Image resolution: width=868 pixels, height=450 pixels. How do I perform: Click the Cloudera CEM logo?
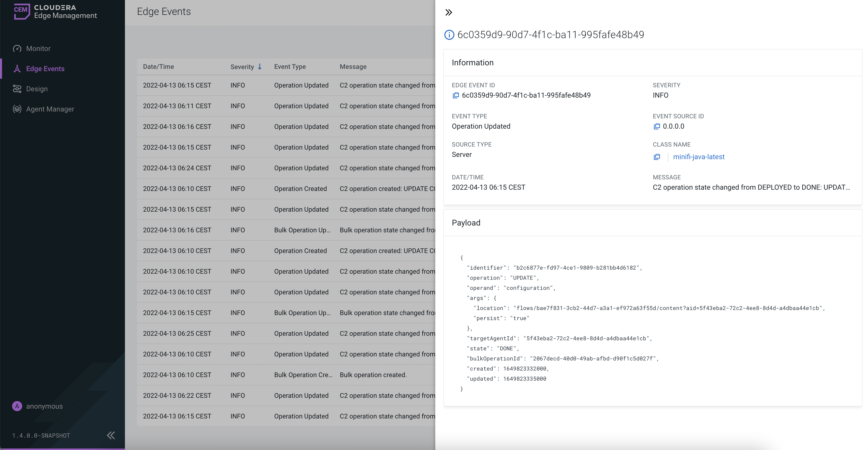click(x=22, y=11)
